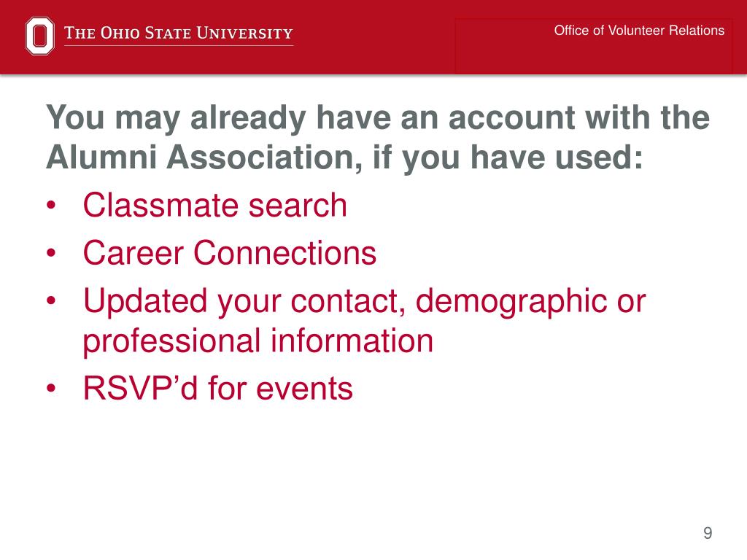The height and width of the screenshot is (560, 747).
Task: Click the words have used in heading
Action: [557, 157]
